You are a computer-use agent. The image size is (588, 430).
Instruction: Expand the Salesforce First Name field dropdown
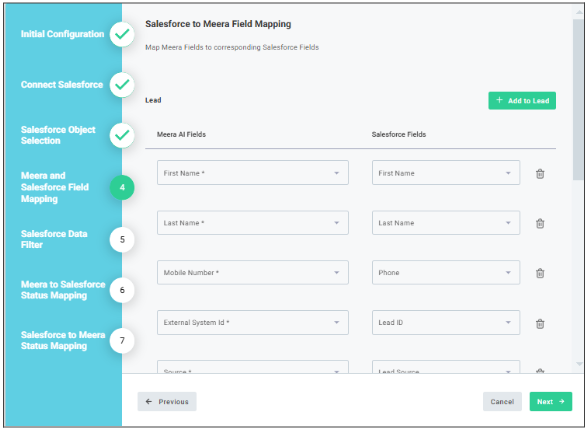446,173
